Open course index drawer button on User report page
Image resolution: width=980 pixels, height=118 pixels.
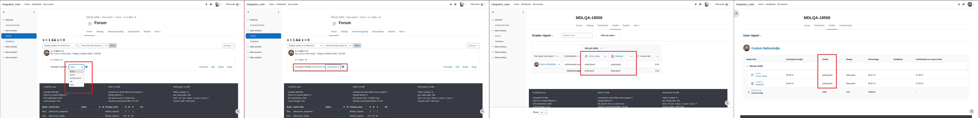tap(737, 13)
